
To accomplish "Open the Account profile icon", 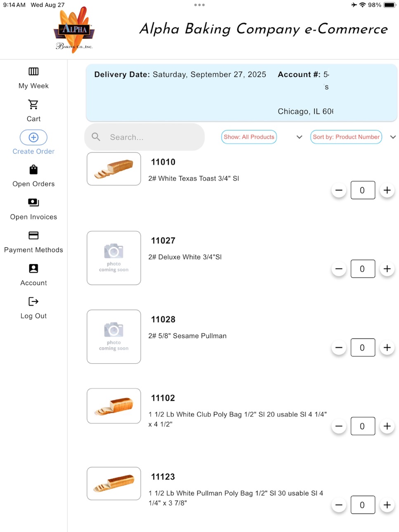I will click(33, 268).
